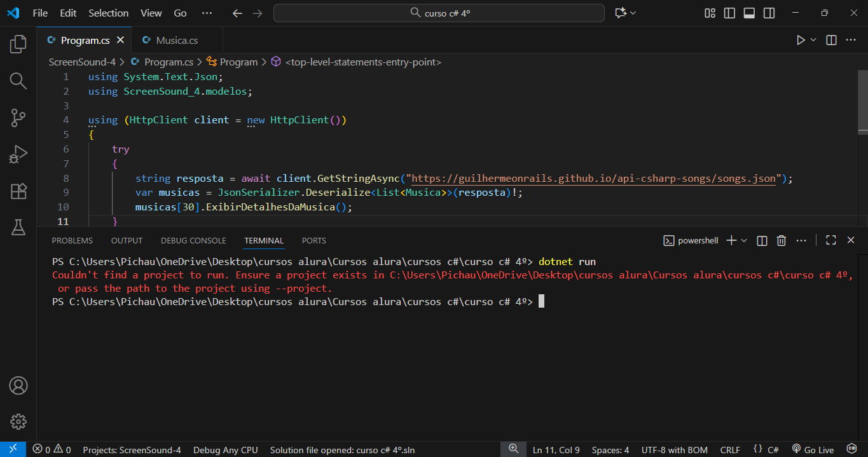Click Go Live in status bar
Viewport: 868px width, 457px height.
pos(813,450)
